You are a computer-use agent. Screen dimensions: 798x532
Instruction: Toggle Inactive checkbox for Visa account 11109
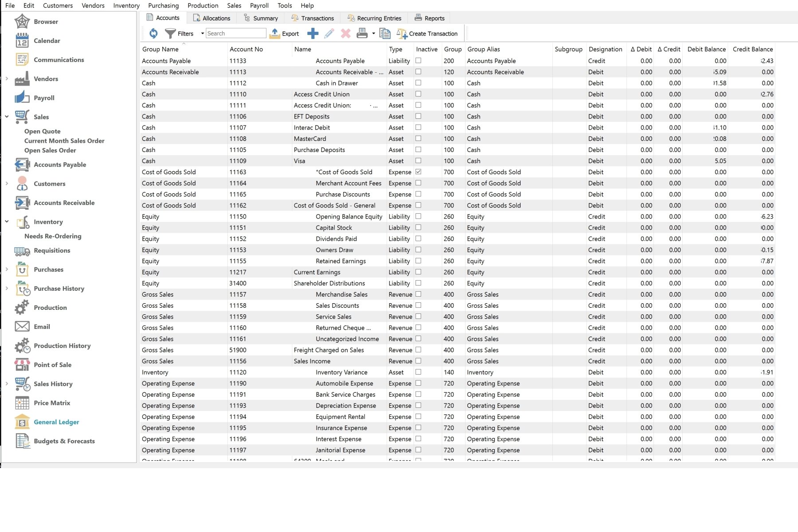418,160
